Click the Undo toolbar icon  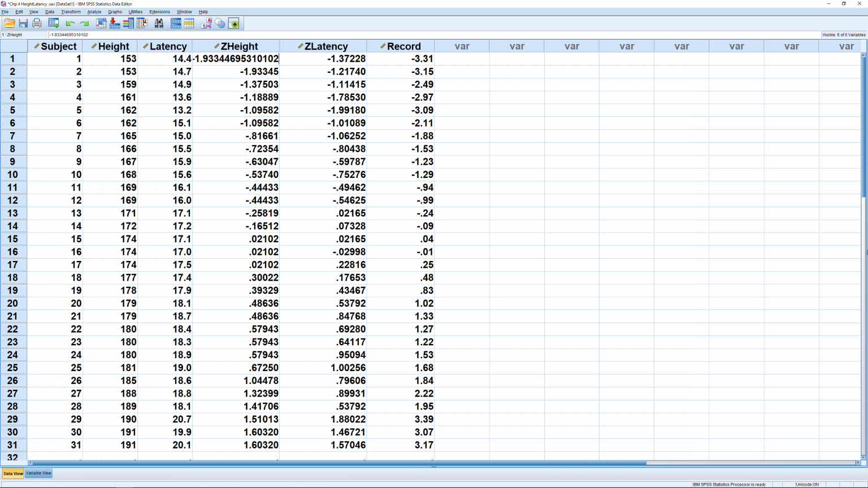69,23
